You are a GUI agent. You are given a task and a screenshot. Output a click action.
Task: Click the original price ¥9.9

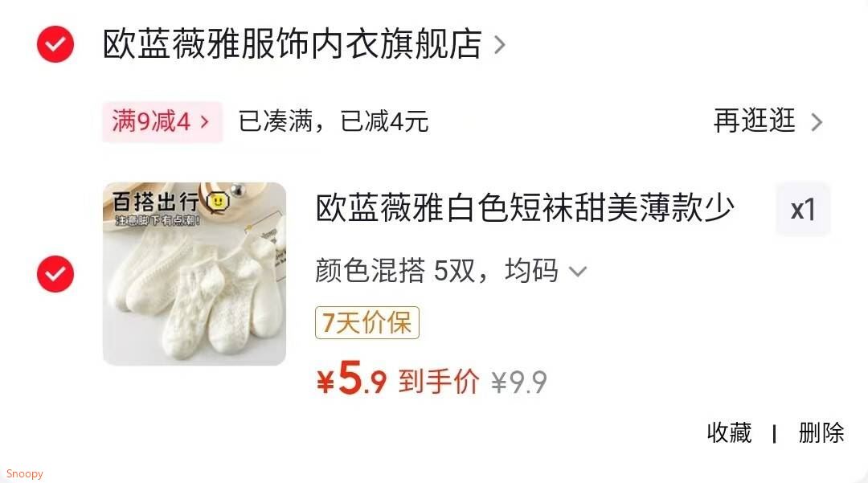click(x=519, y=382)
